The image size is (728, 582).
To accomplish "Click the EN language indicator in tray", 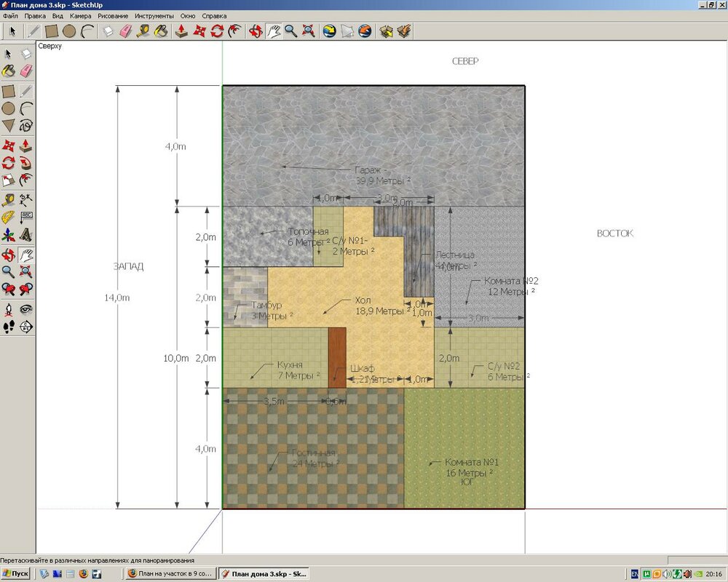I will tap(634, 574).
